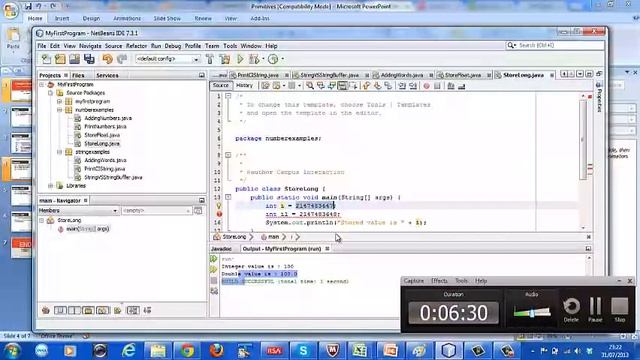Click the red error marker in gutter
640x360 pixels.
pyautogui.click(x=219, y=214)
